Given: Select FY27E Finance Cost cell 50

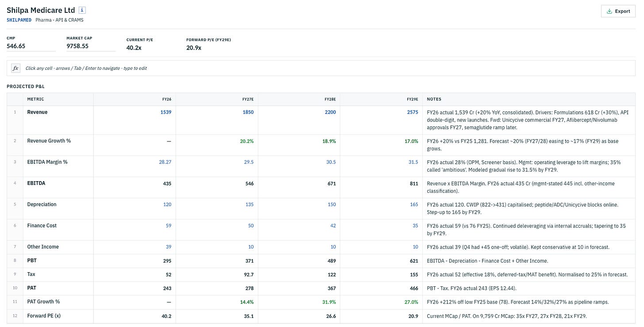Looking at the screenshot, I should pyautogui.click(x=217, y=230).
